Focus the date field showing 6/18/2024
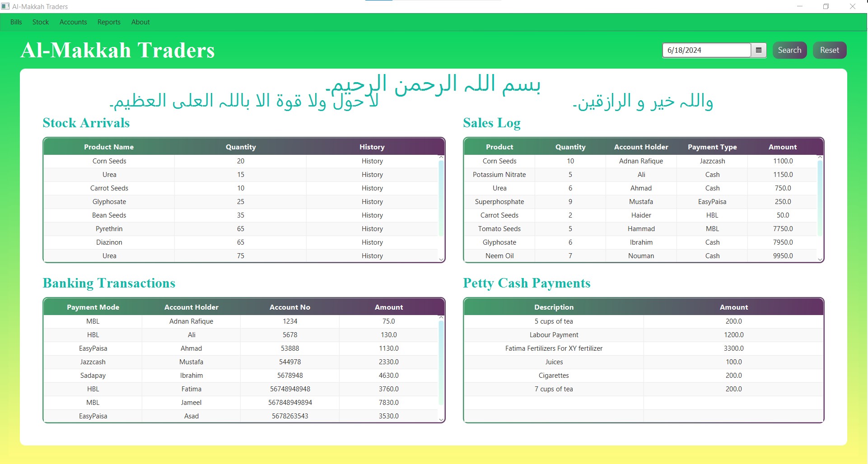The image size is (868, 464). click(x=706, y=50)
